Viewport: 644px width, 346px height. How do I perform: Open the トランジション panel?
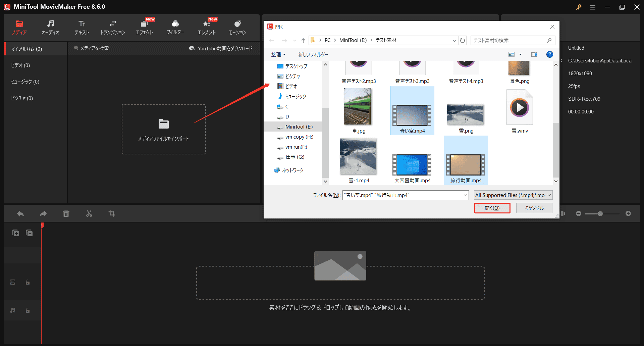tap(113, 27)
